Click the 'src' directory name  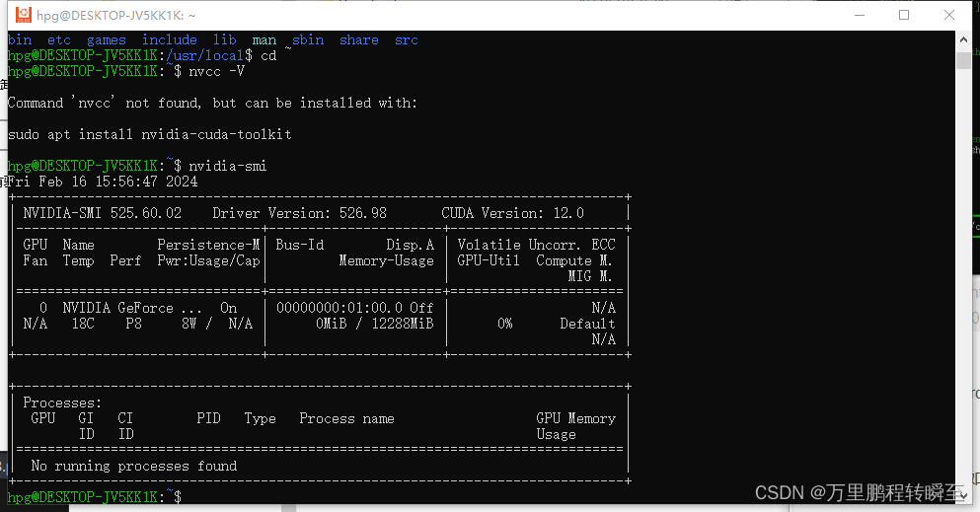point(407,40)
